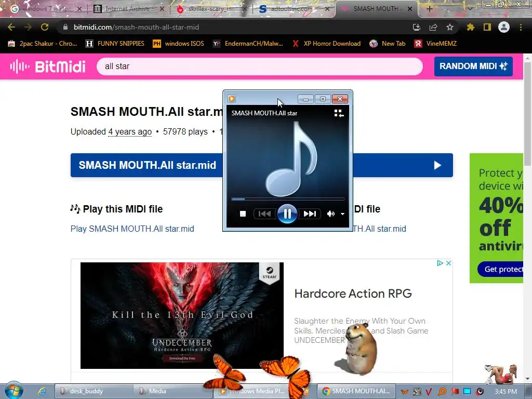The image size is (532, 399).
Task: Click 'Hardcore Action RPG' ad headline
Action: pos(353,294)
